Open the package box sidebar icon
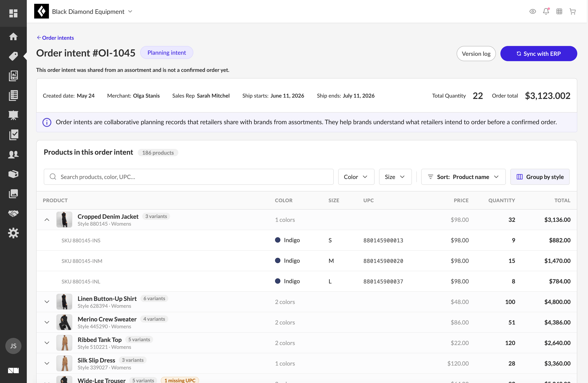Image resolution: width=588 pixels, height=383 pixels. 13,174
